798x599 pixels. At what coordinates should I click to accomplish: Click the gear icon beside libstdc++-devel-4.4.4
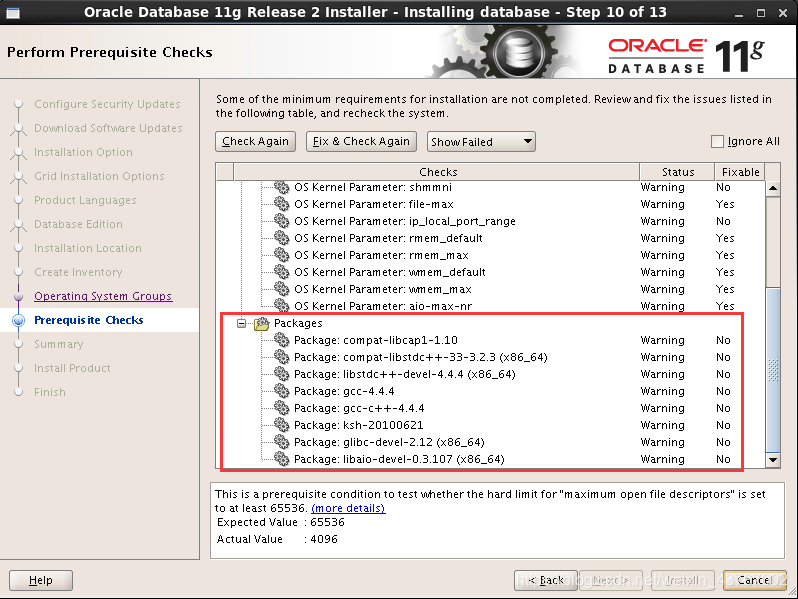(x=281, y=374)
